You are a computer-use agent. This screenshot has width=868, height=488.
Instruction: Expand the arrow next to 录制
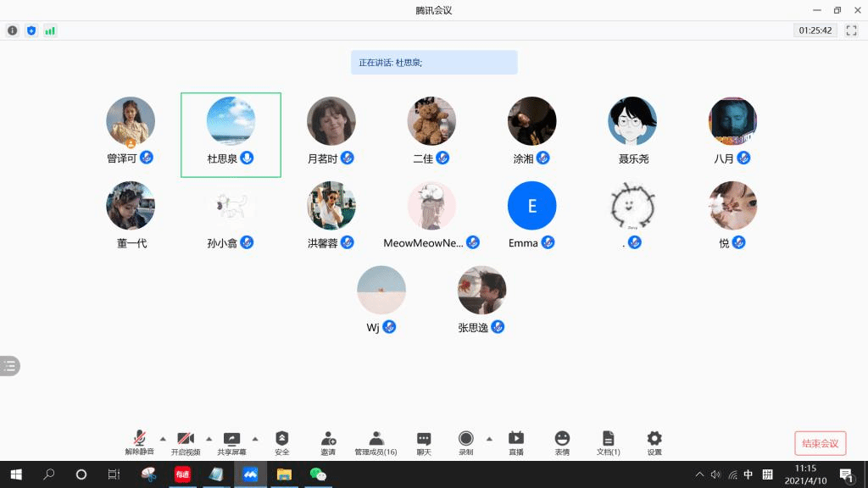point(489,438)
